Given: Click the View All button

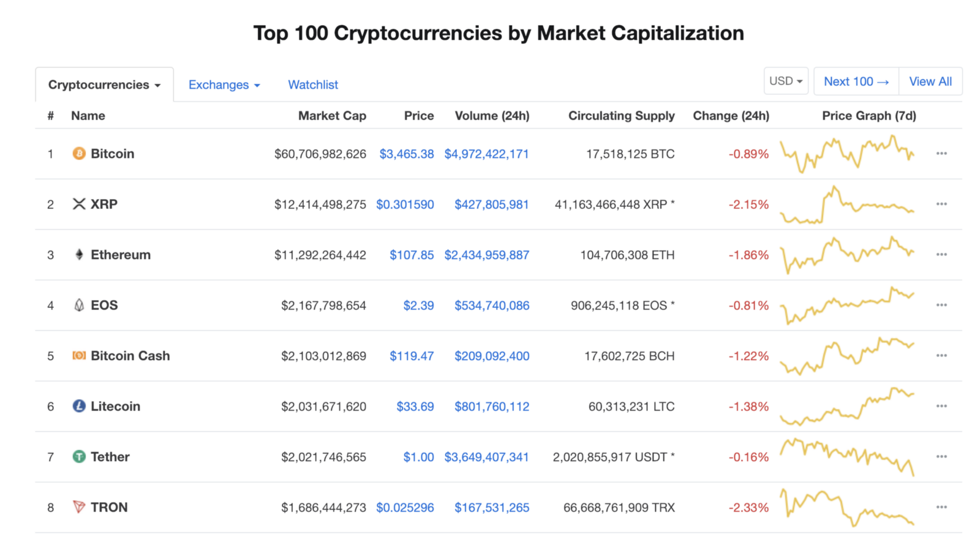Looking at the screenshot, I should click(930, 81).
